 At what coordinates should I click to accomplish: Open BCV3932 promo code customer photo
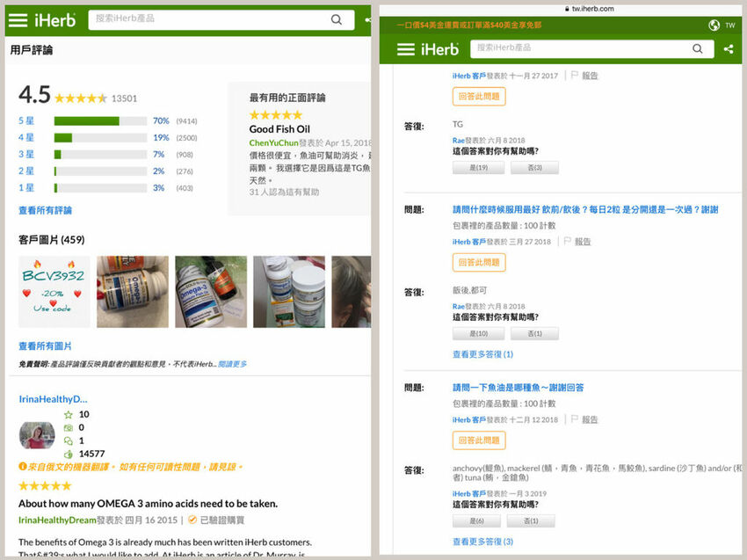pos(54,291)
